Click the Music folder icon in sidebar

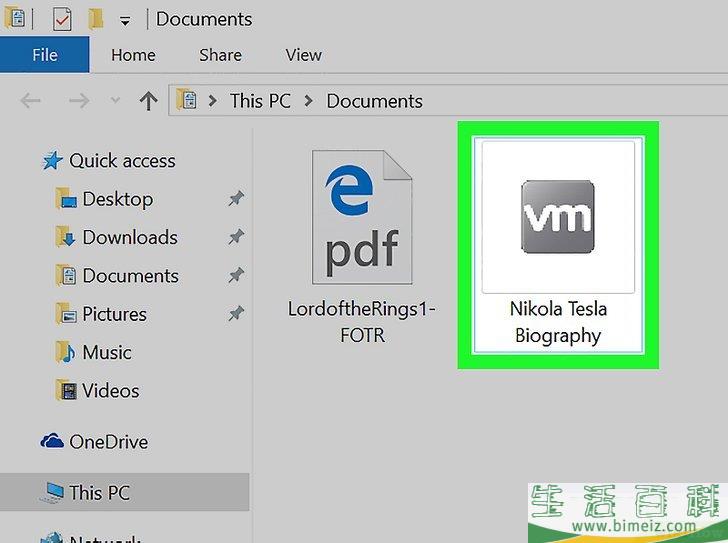[x=66, y=352]
